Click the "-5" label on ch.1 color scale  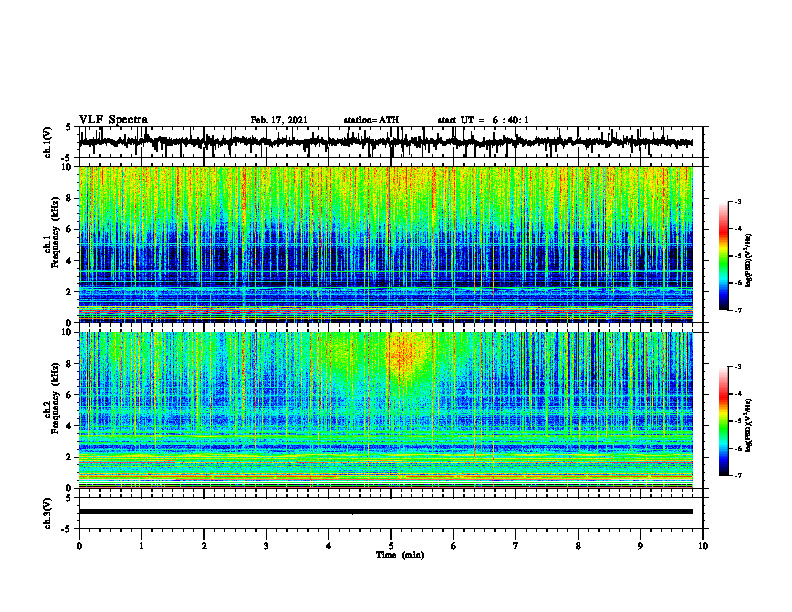point(738,256)
